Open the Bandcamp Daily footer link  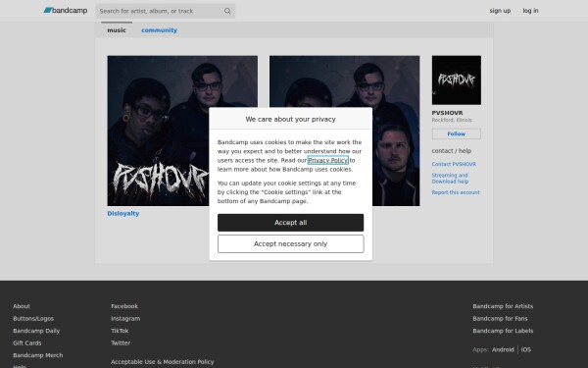[x=36, y=331]
